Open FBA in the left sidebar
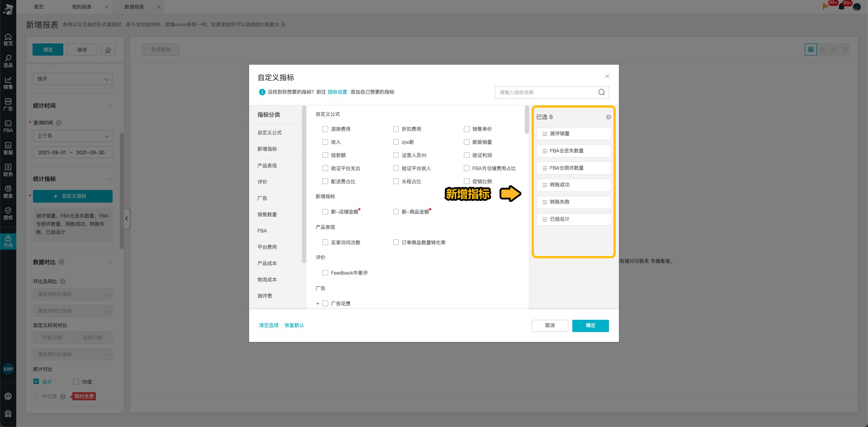The image size is (868, 427). pos(8,126)
